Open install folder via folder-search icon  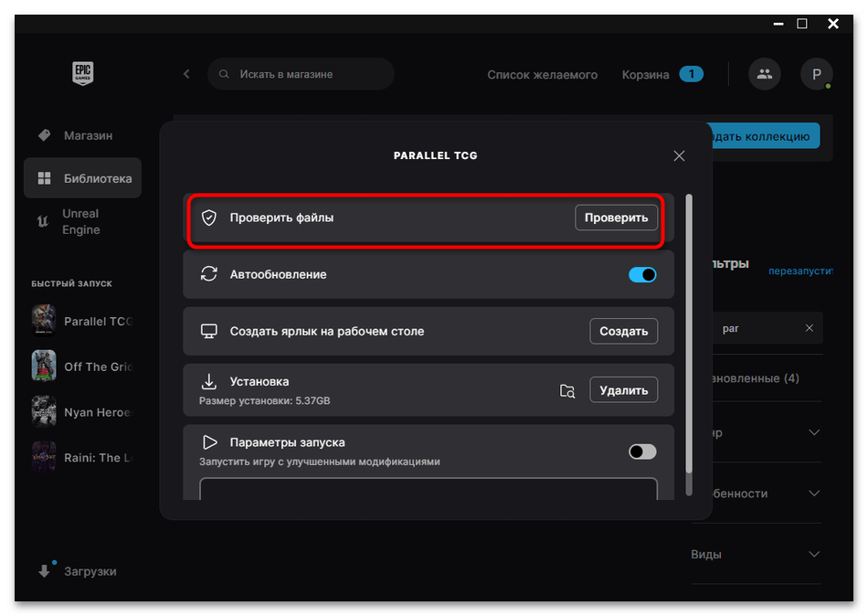pos(566,391)
